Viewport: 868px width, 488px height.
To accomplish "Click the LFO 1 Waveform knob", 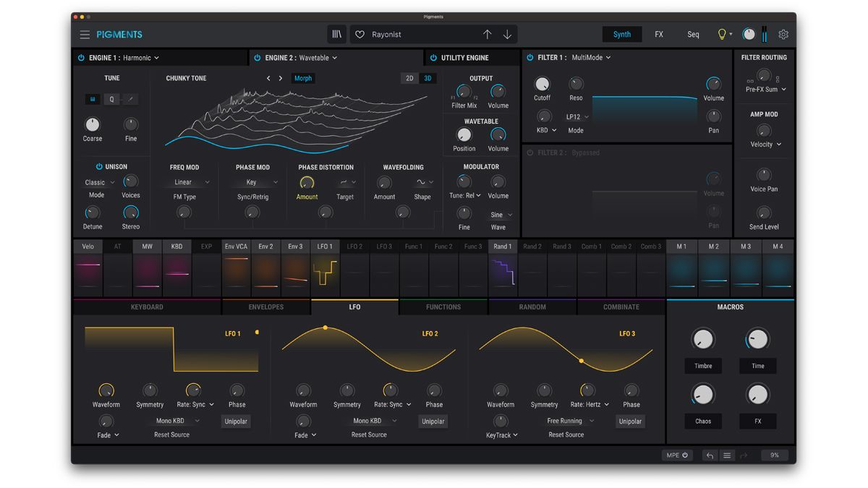I will click(106, 390).
